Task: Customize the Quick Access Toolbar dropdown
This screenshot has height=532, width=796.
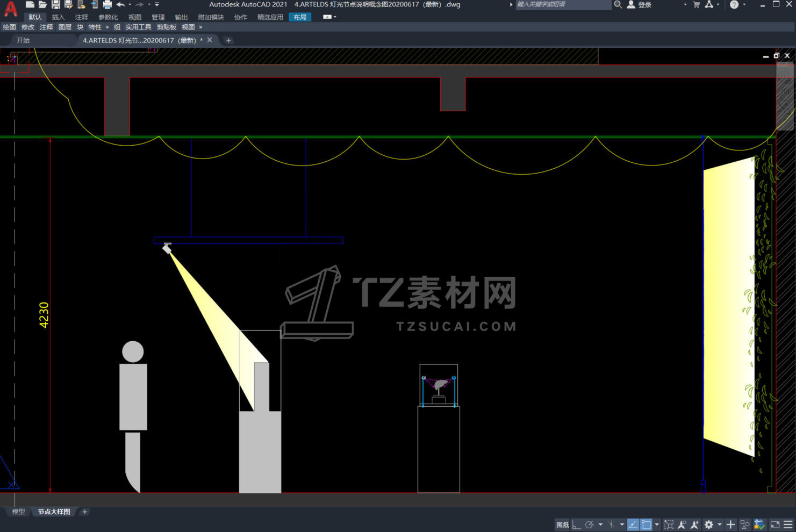Action: 157,4
